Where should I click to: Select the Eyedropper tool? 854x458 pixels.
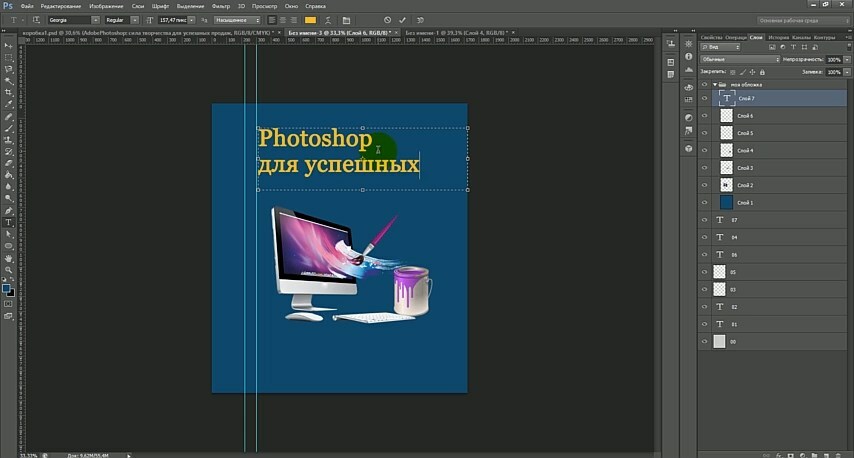(8, 104)
